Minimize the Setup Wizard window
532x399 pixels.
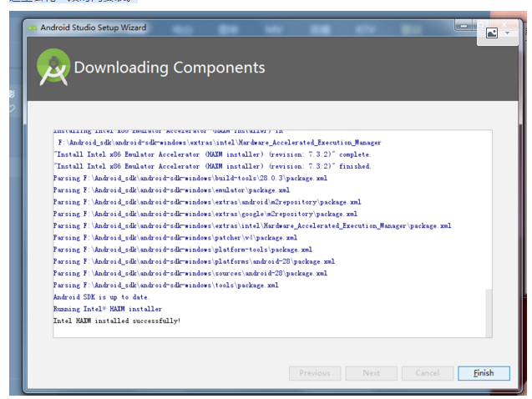pyautogui.click(x=464, y=26)
